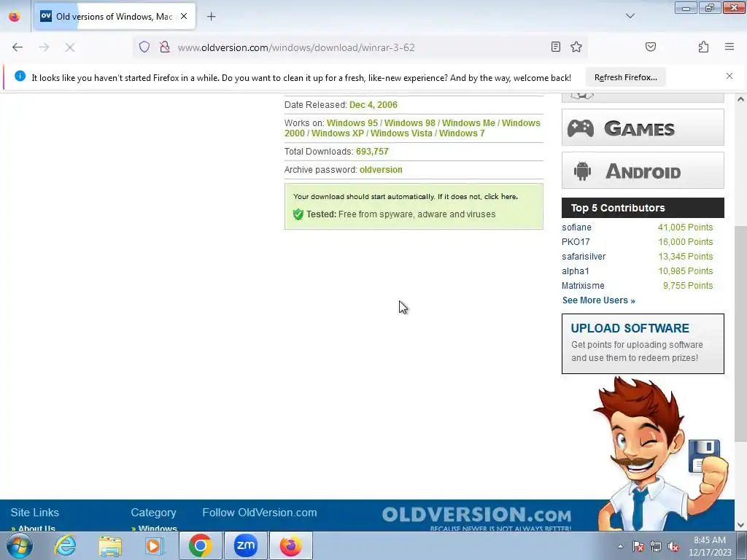Click the green tested shield icon
Image resolution: width=747 pixels, height=560 pixels.
point(298,214)
